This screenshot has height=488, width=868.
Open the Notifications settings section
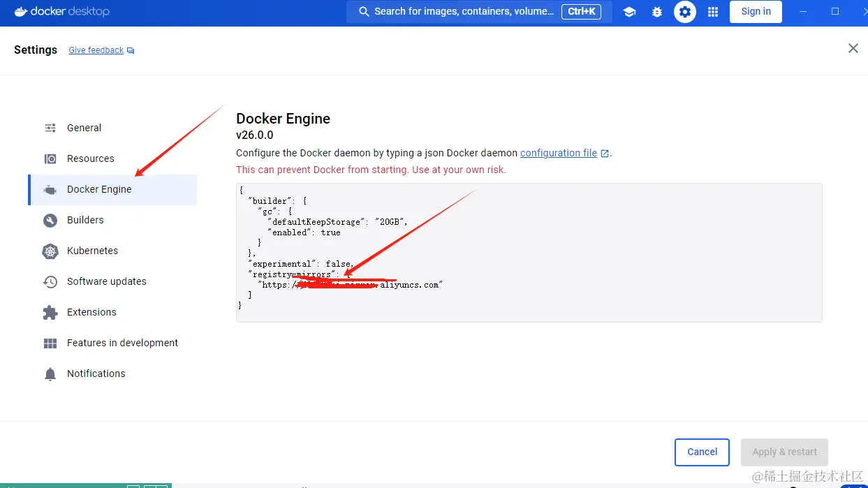tap(112, 374)
